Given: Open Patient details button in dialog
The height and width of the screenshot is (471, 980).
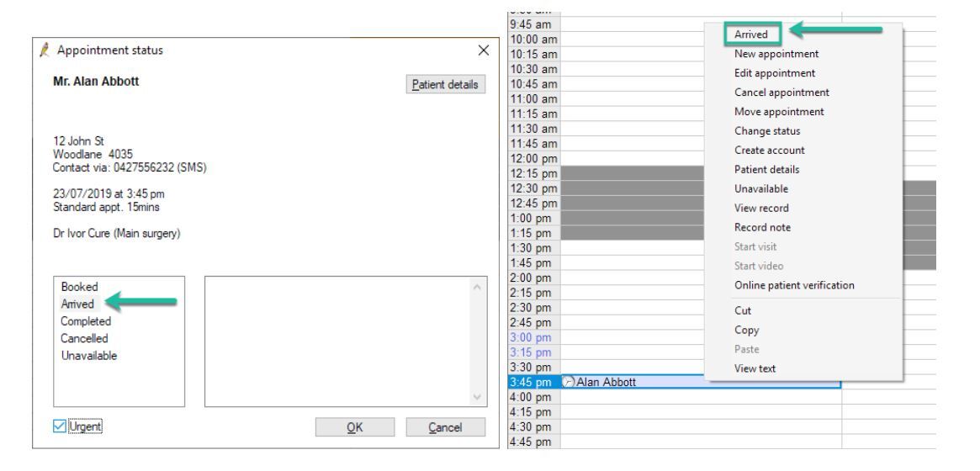Looking at the screenshot, I should (x=446, y=84).
